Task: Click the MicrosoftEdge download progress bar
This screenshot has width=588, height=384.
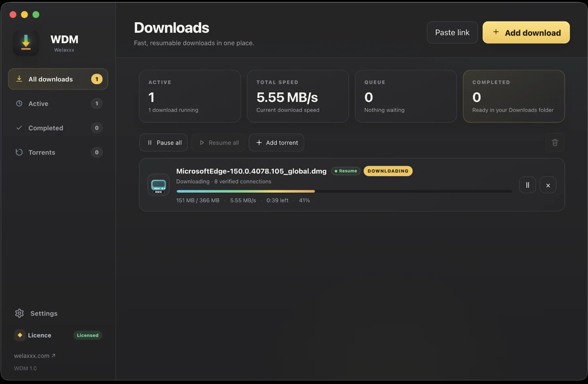Action: [344, 191]
